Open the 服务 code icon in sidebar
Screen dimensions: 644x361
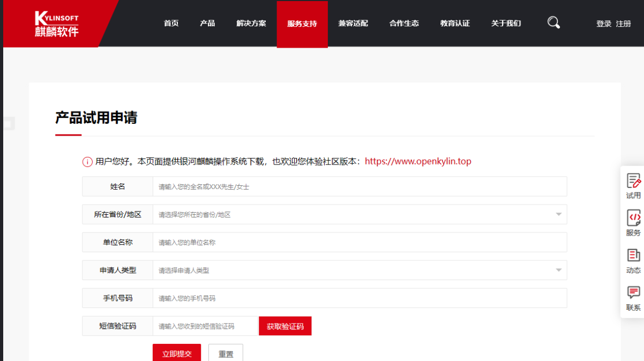[633, 218]
